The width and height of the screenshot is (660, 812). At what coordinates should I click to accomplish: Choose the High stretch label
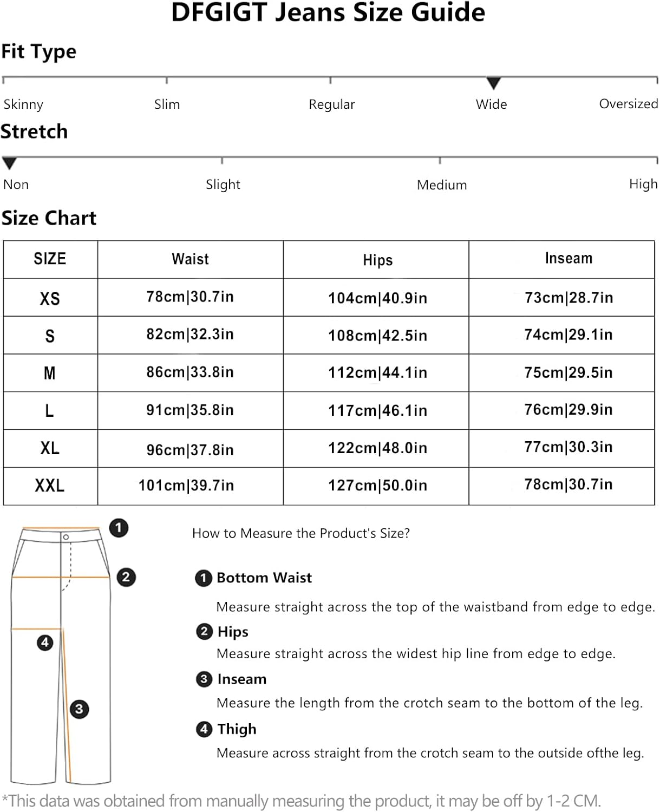tap(643, 185)
